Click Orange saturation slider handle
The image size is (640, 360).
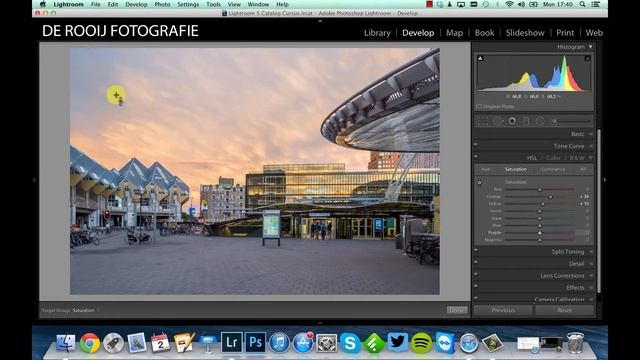[x=550, y=197]
